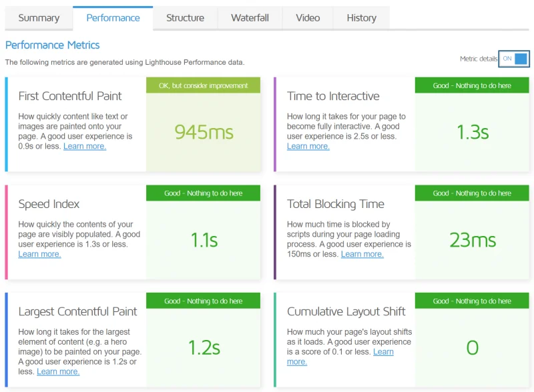Learn more about Total Blocking Time

click(x=362, y=254)
